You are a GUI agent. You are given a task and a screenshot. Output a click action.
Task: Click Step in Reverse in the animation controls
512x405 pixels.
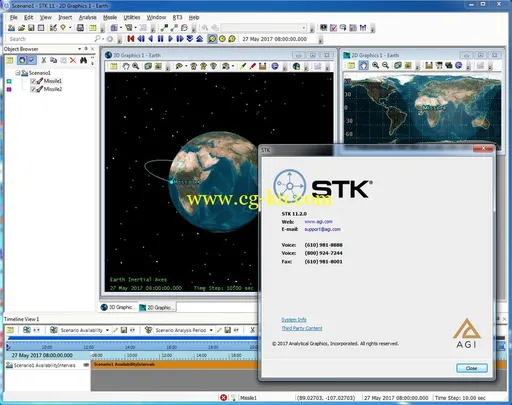click(x=141, y=39)
